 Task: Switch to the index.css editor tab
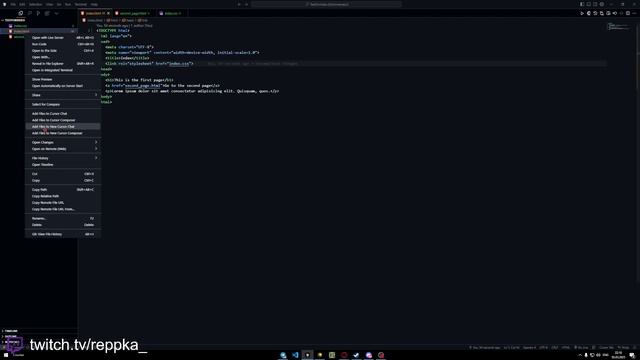coord(170,13)
